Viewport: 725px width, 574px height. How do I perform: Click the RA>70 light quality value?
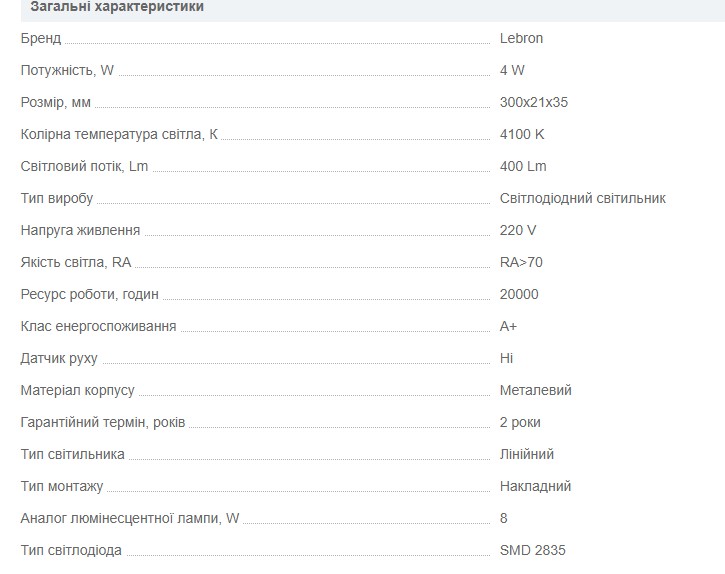[x=521, y=262]
